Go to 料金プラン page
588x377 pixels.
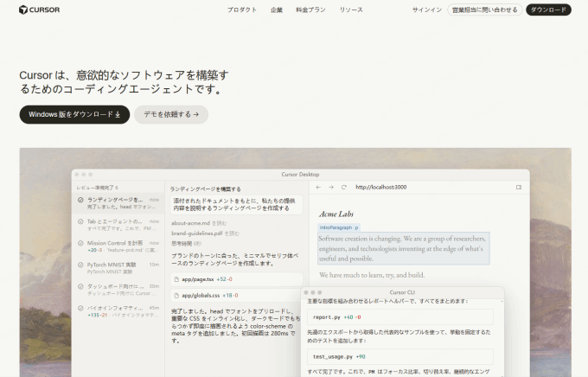pyautogui.click(x=311, y=10)
